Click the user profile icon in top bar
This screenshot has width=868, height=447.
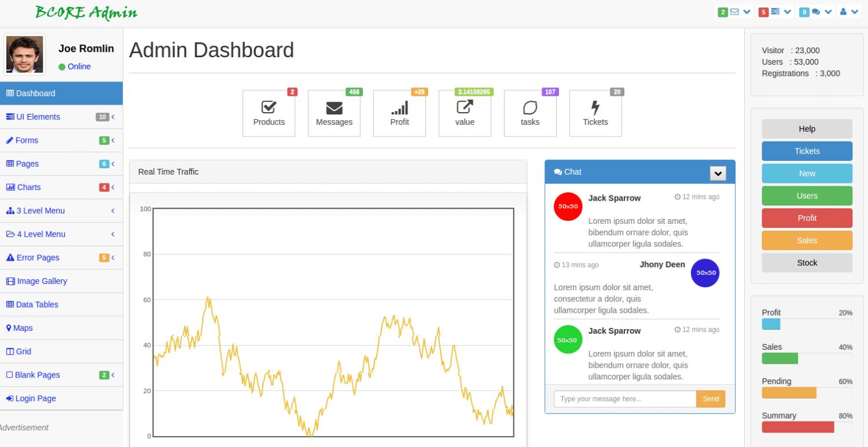(843, 12)
